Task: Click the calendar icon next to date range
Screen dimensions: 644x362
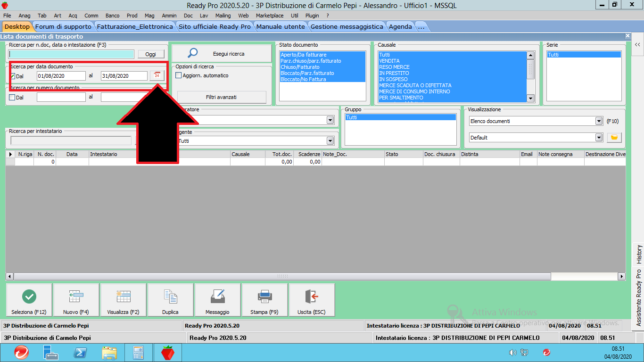Action: [x=157, y=75]
